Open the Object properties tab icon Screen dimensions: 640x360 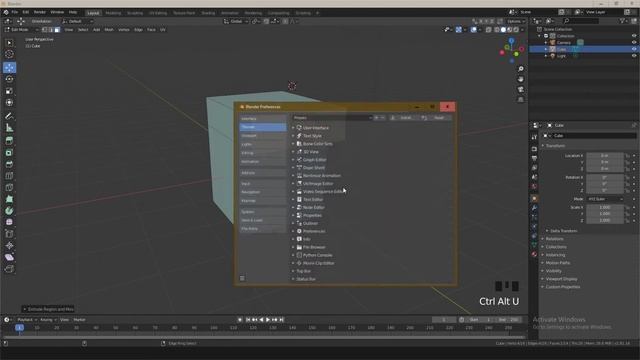pos(534,198)
